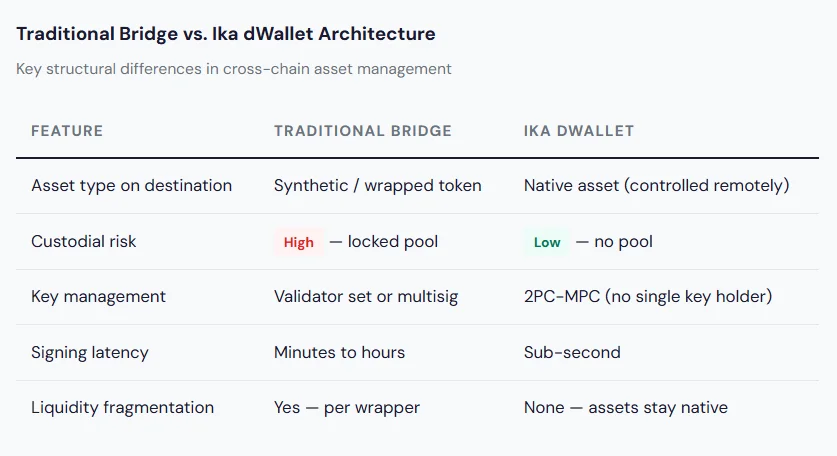Select the 'Sub-second' cell

tap(572, 352)
